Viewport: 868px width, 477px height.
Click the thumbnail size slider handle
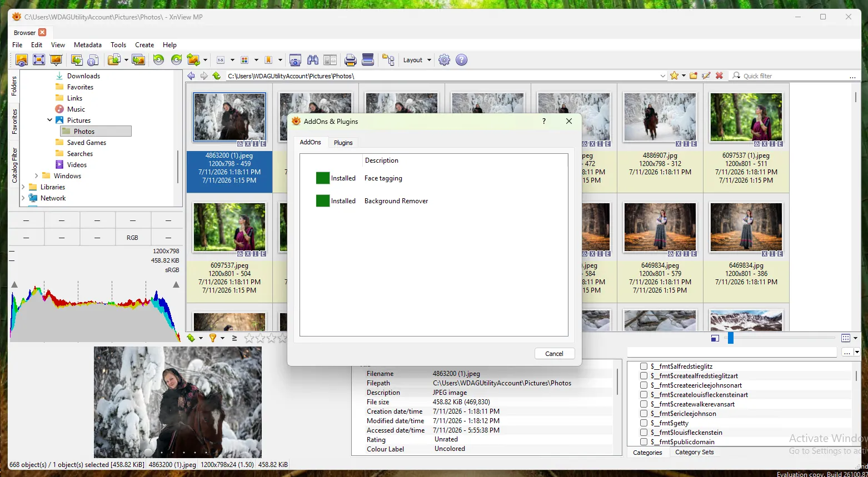tap(731, 338)
